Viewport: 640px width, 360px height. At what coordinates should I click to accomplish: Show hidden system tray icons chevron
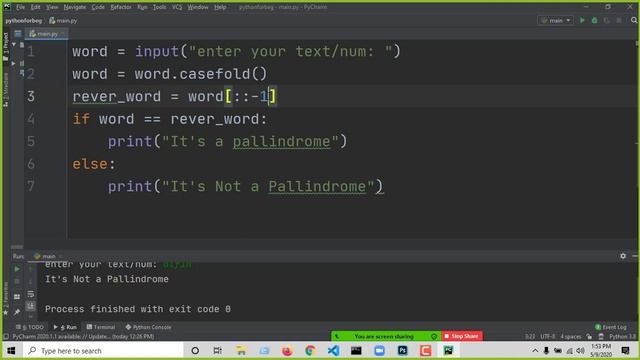535,351
